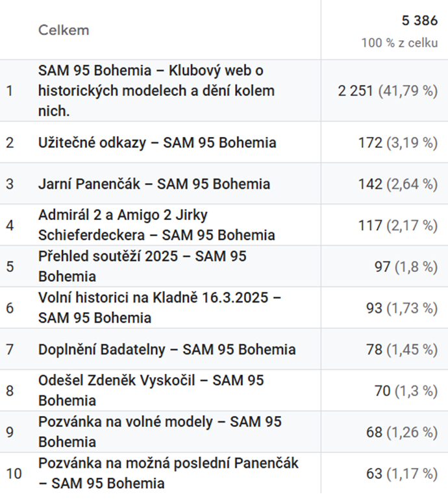This screenshot has height=503, width=448.
Task: Open the Užitečné odkazy page title
Action: [157, 143]
